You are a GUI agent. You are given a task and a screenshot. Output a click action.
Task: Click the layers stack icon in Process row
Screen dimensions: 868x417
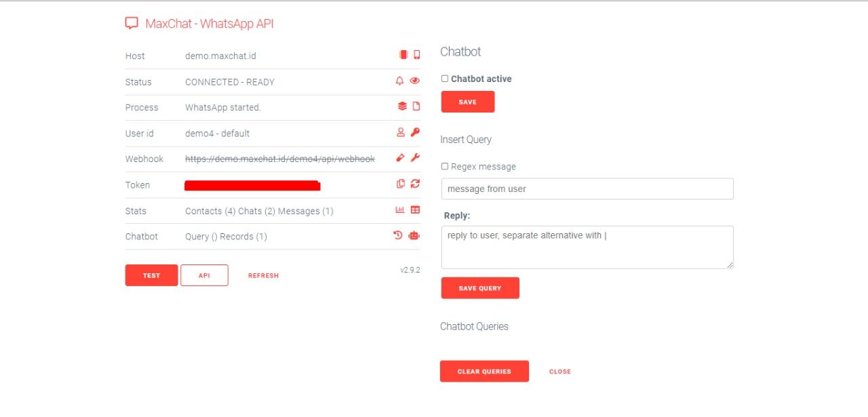402,106
